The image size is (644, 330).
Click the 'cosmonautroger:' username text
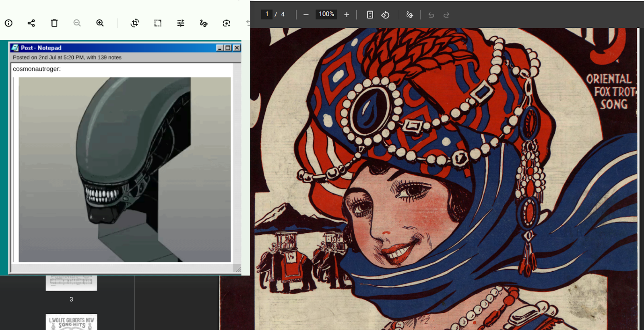pos(37,69)
